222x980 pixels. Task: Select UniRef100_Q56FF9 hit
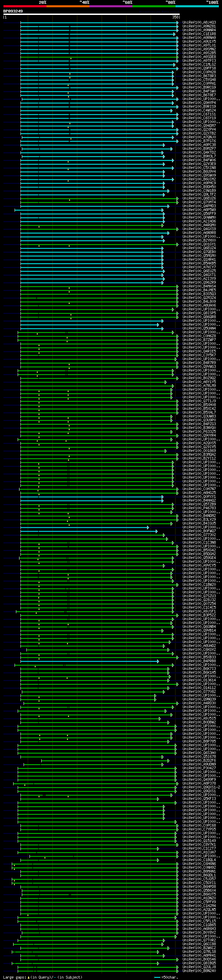199,213
